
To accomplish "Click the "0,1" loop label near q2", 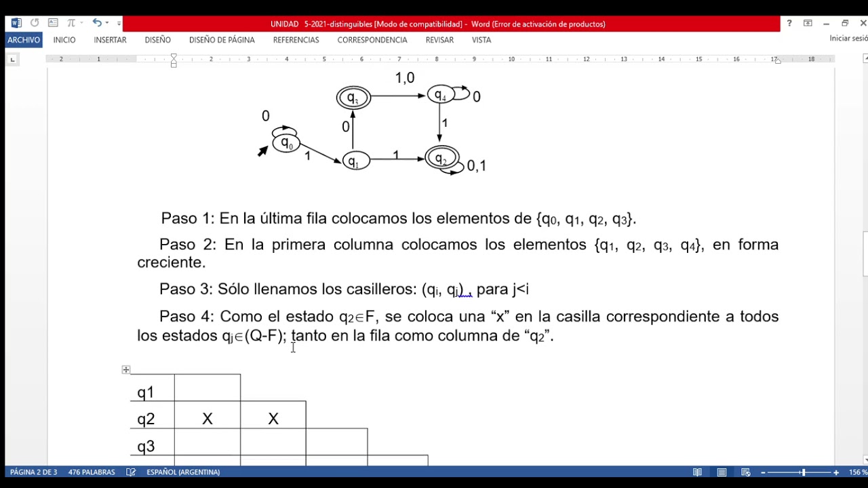I will point(477,165).
